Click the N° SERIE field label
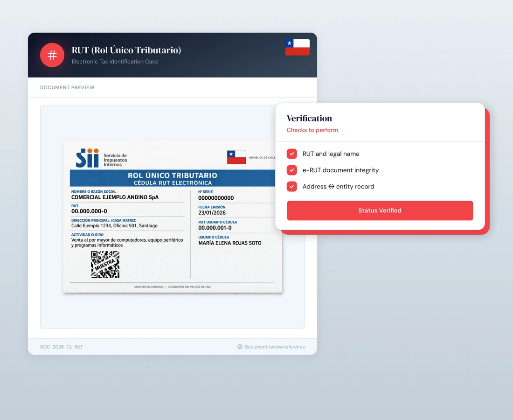Screen dimensions: 513x420 pyautogui.click(x=206, y=192)
